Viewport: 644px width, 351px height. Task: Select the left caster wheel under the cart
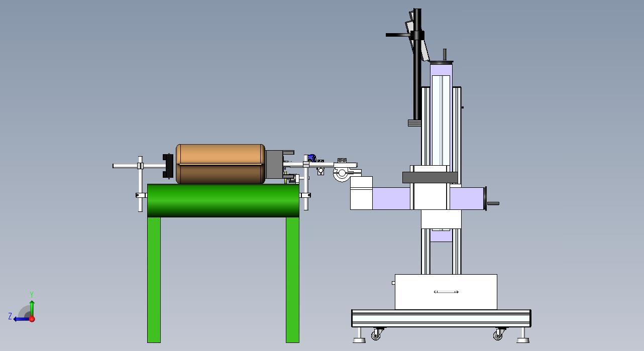coord(376,335)
